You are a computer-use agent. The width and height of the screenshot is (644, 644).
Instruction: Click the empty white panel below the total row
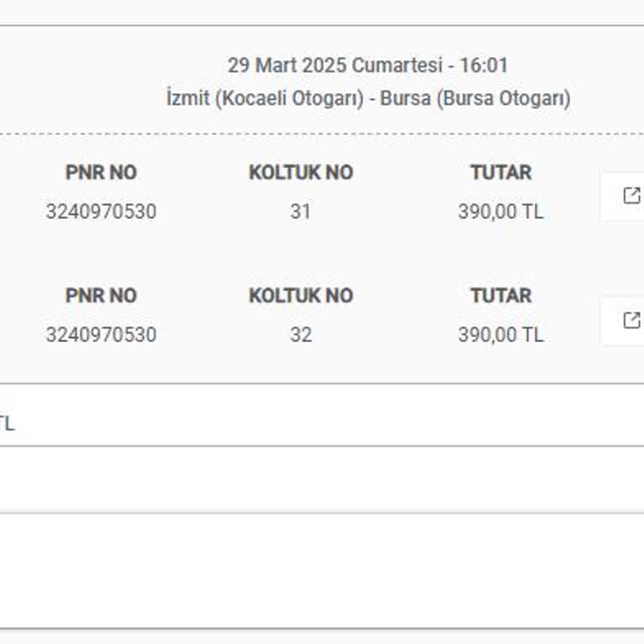[x=322, y=570]
